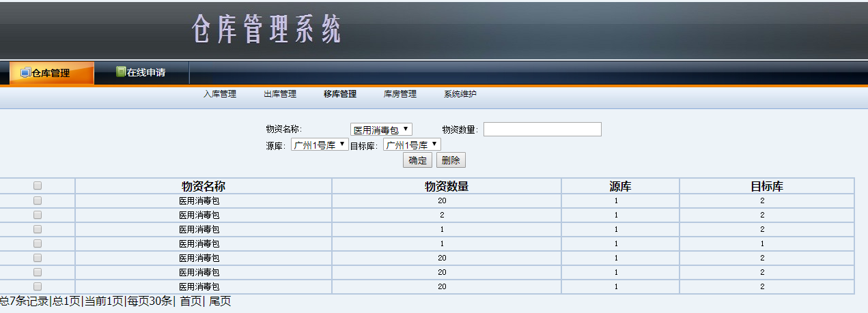Viewport: 868px width, 313px height.
Task: Open the 出库管理 menu
Action: (x=280, y=94)
